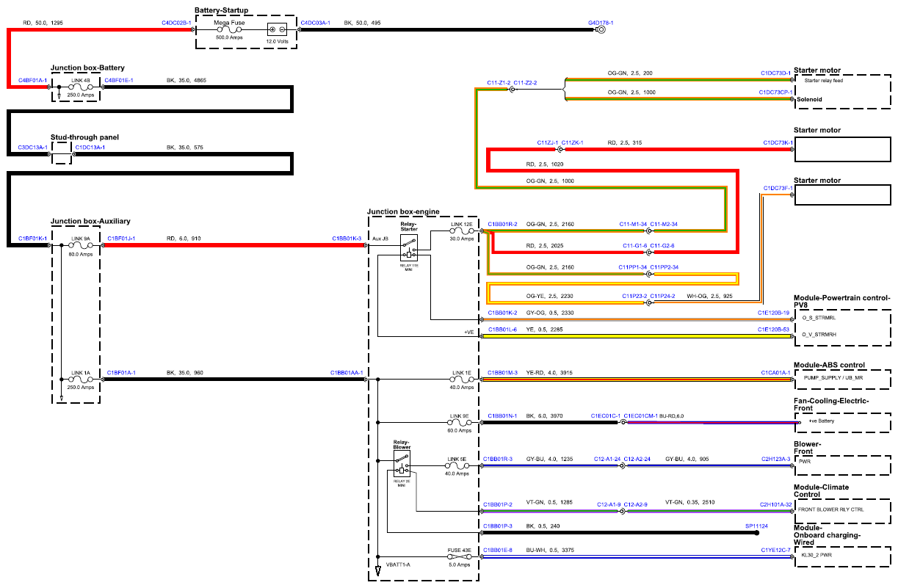The image size is (898, 588).
Task: Open connector reference C1CA01A-1
Action: [x=775, y=373]
